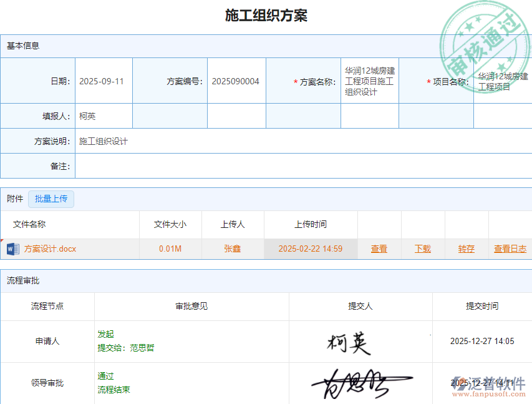
Task: Download the attachment via 下载 link
Action: [x=423, y=249]
